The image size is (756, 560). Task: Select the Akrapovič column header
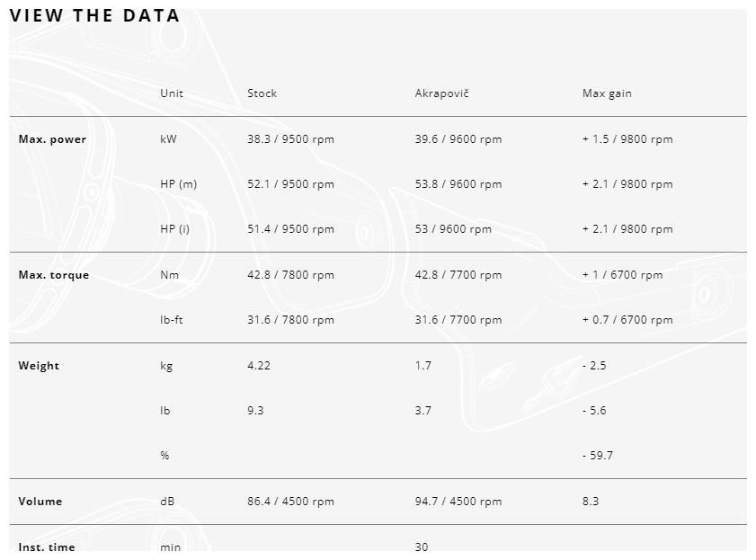(x=442, y=93)
